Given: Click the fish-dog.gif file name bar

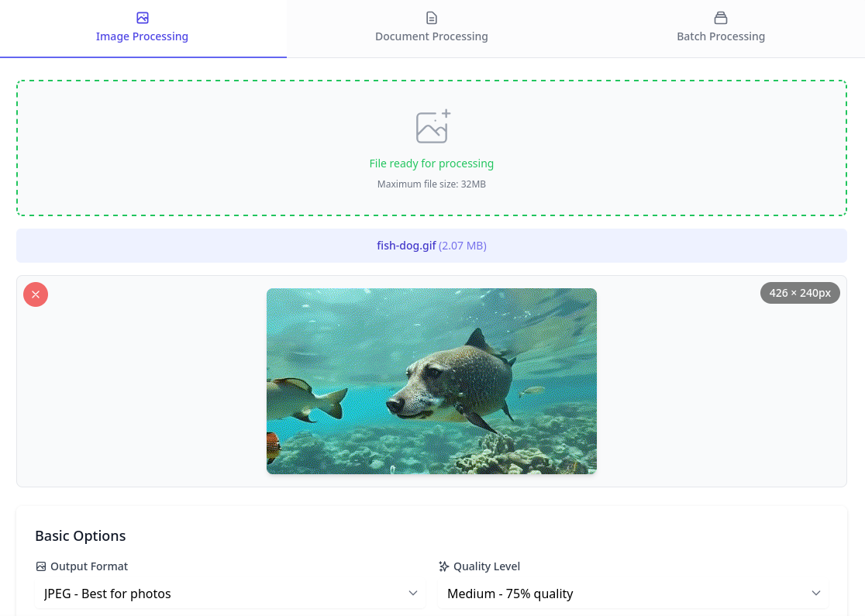Looking at the screenshot, I should point(432,246).
